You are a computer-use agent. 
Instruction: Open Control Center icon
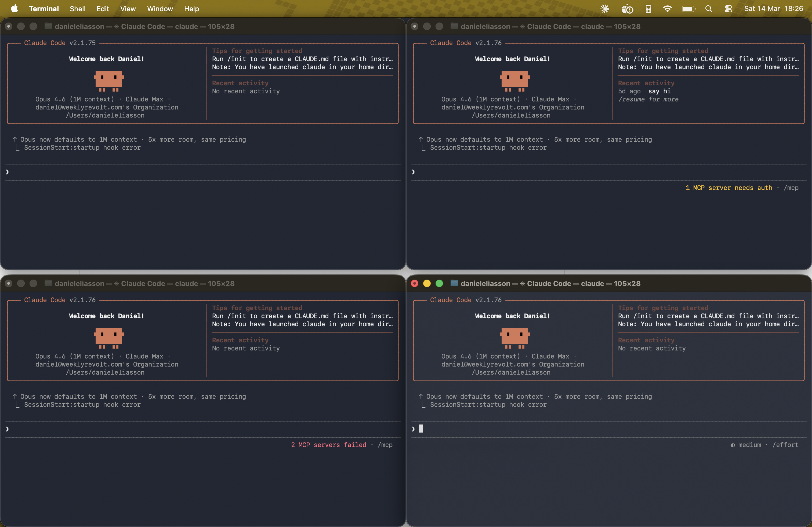(728, 9)
